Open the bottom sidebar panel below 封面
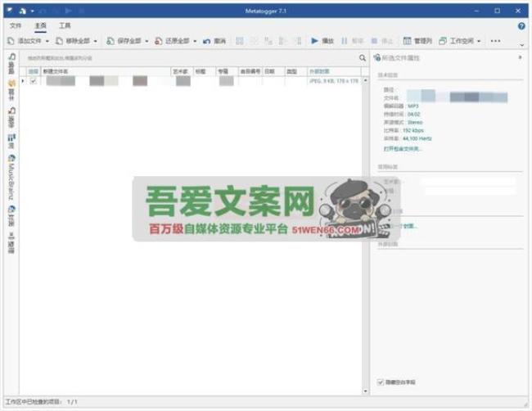The width and height of the screenshot is (532, 411). point(11,242)
